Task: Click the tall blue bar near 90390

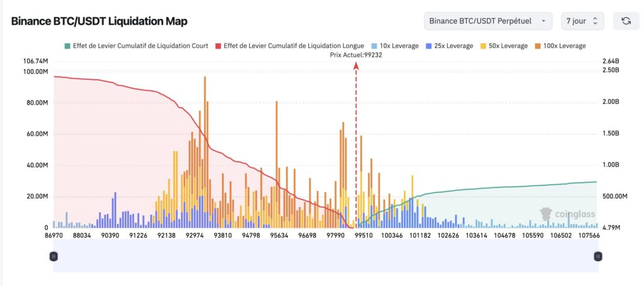Action: 115,208
